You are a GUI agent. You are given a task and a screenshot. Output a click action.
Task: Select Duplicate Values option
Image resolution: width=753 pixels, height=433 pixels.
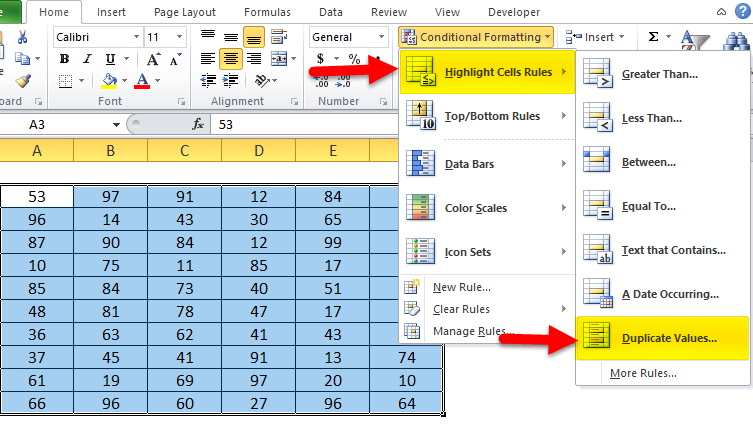pyautogui.click(x=663, y=338)
